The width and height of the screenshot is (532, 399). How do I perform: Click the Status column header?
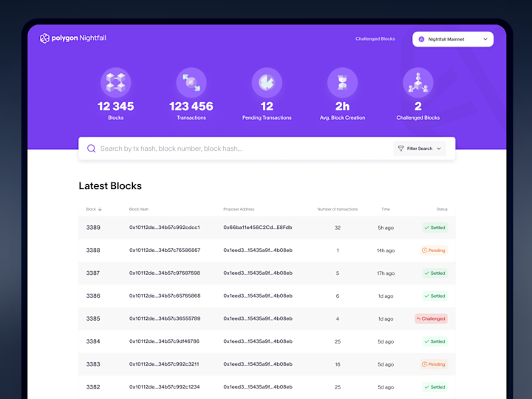pyautogui.click(x=442, y=209)
